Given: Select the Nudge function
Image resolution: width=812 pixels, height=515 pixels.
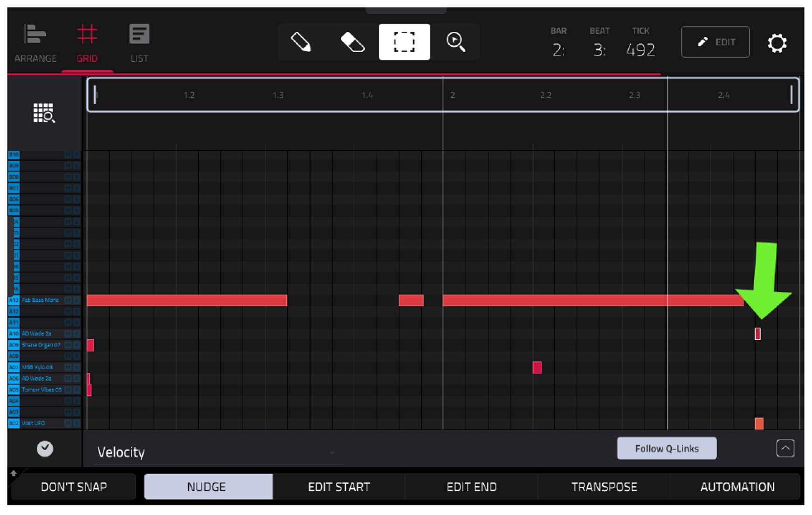Looking at the screenshot, I should 208,487.
